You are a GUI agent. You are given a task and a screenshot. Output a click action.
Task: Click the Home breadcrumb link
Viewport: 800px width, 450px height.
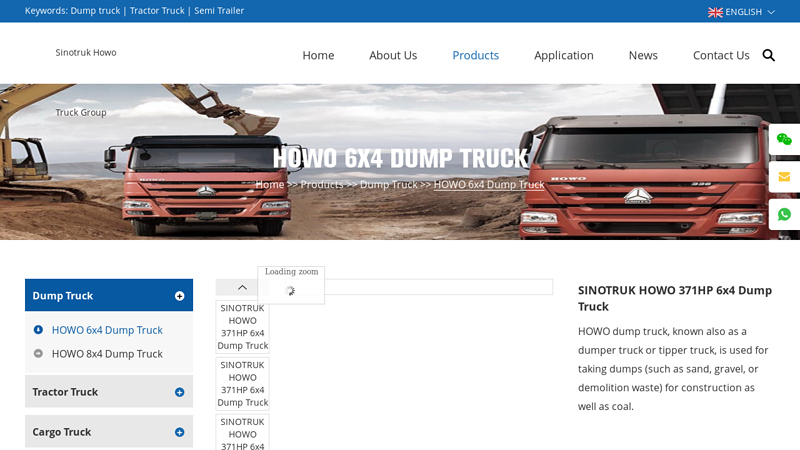coord(270,184)
